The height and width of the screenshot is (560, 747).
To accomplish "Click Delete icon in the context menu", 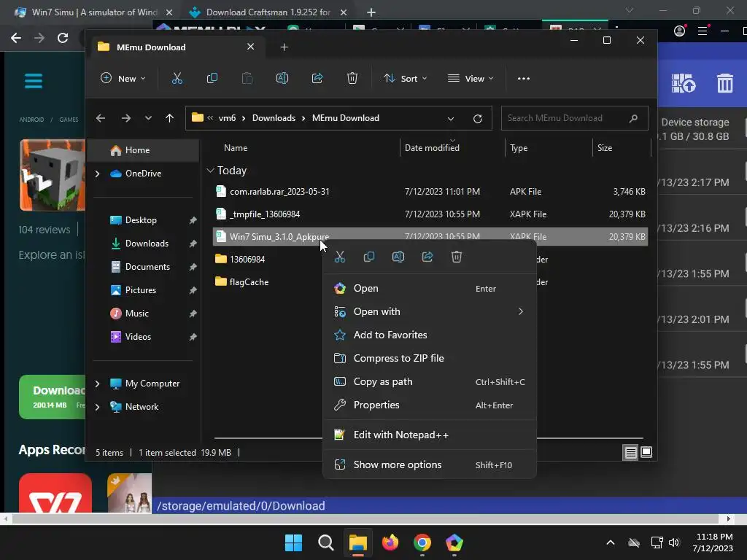I will pos(457,257).
